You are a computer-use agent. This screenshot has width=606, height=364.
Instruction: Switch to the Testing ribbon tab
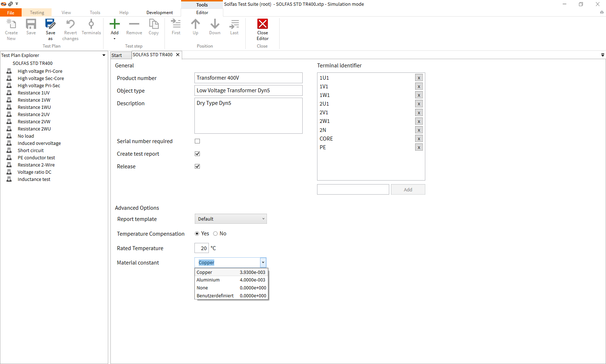[37, 13]
